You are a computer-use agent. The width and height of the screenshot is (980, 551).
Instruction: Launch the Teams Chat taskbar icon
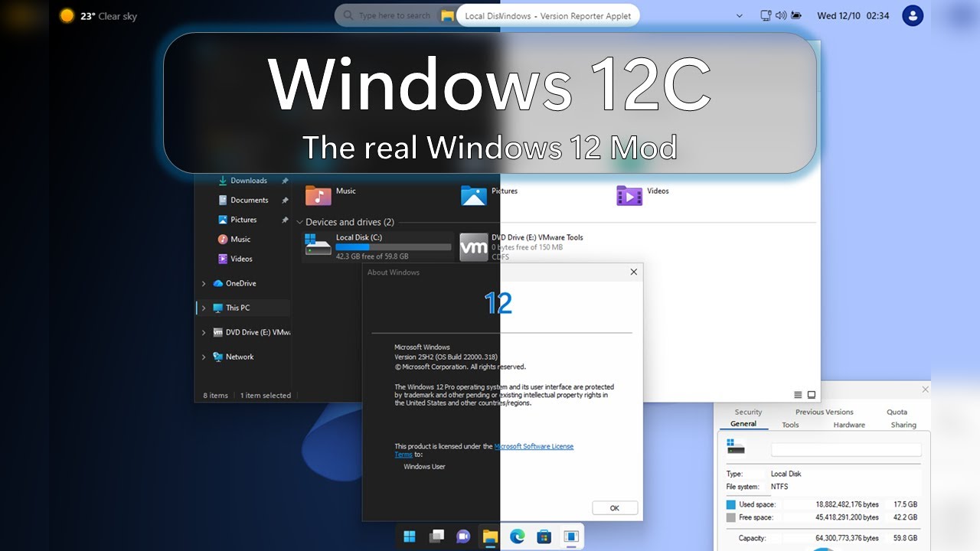point(463,536)
